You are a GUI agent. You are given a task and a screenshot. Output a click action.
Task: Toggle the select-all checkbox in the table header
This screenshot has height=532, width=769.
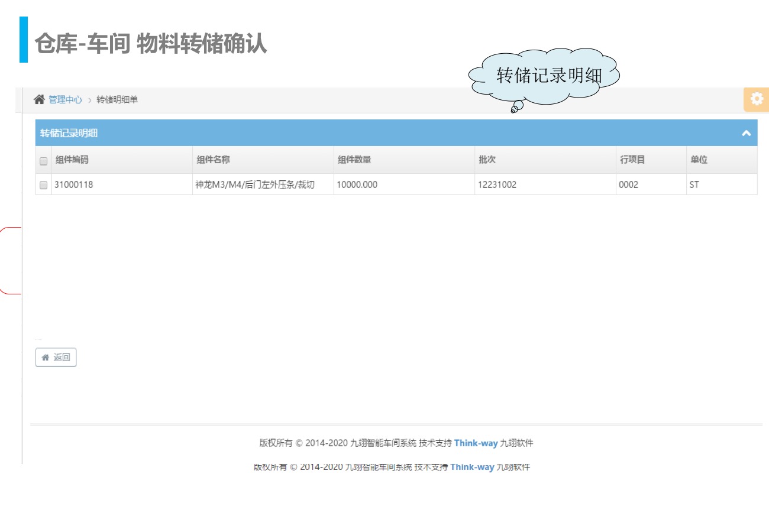point(43,161)
